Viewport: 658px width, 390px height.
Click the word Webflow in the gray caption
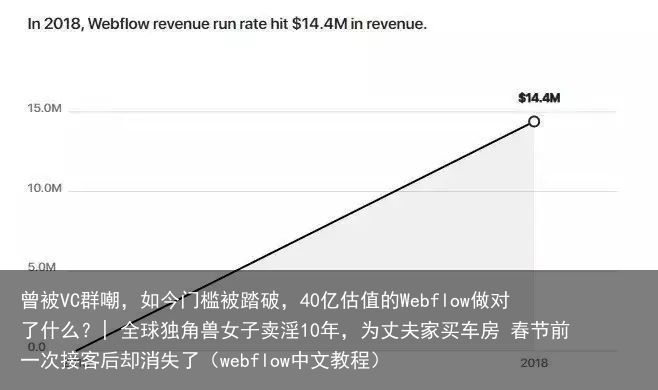pos(434,301)
